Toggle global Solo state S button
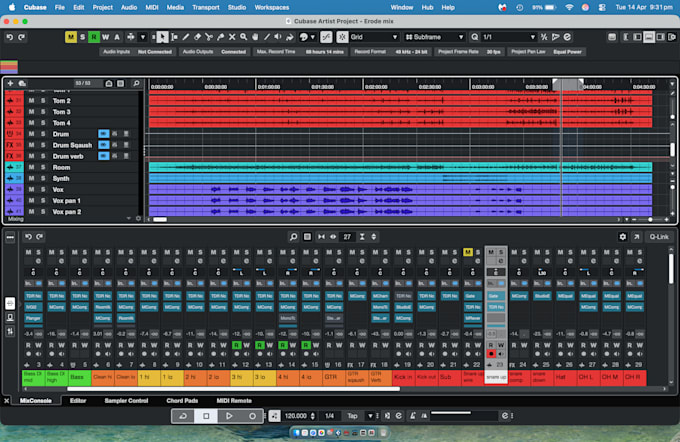 pos(82,37)
